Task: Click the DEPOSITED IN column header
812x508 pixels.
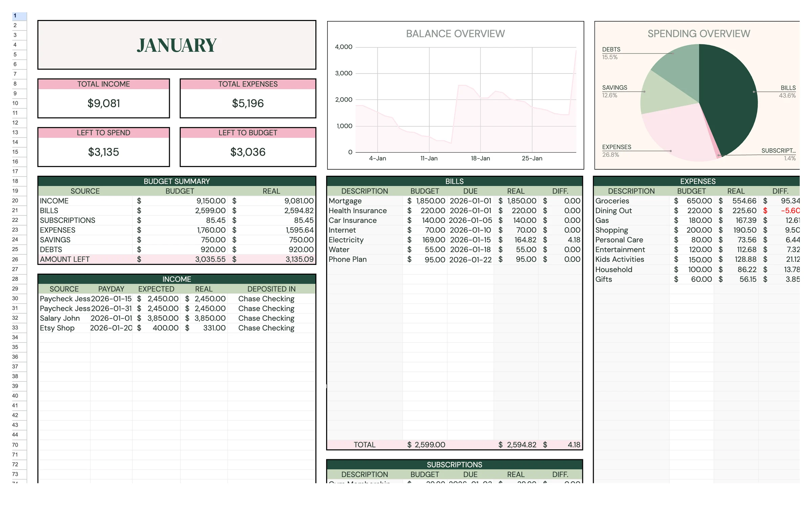Action: (x=271, y=289)
